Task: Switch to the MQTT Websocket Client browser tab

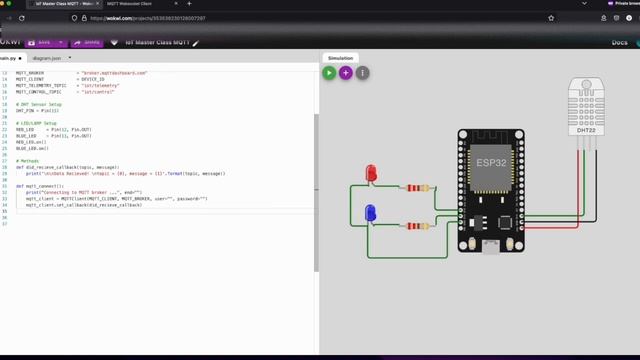Action: pos(130,3)
